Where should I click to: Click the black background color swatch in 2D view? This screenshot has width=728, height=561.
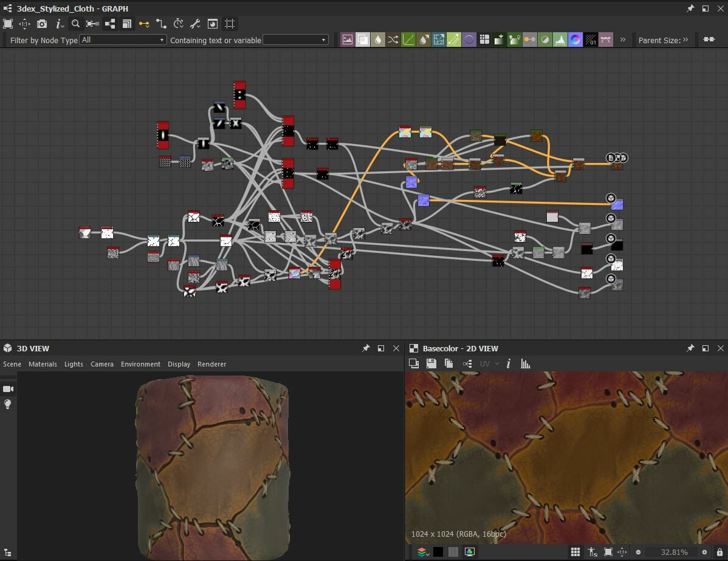[438, 552]
